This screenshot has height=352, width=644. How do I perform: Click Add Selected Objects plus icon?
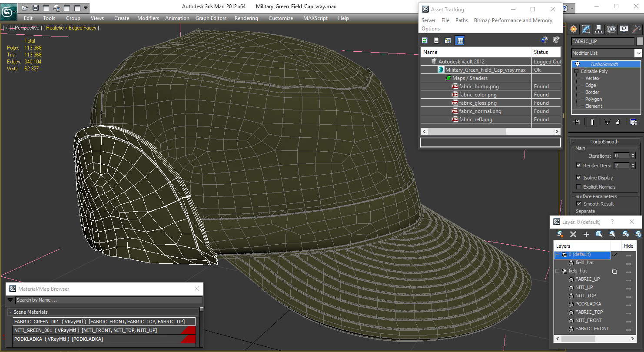coord(586,234)
